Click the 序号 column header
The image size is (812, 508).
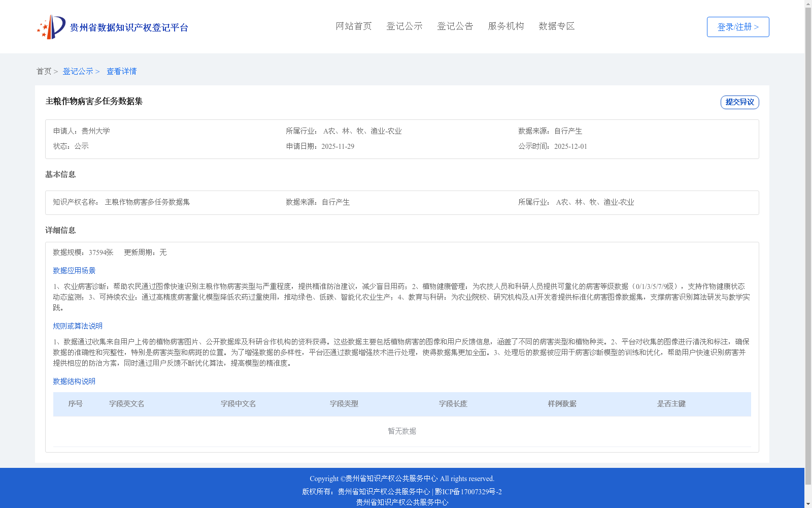tap(76, 404)
